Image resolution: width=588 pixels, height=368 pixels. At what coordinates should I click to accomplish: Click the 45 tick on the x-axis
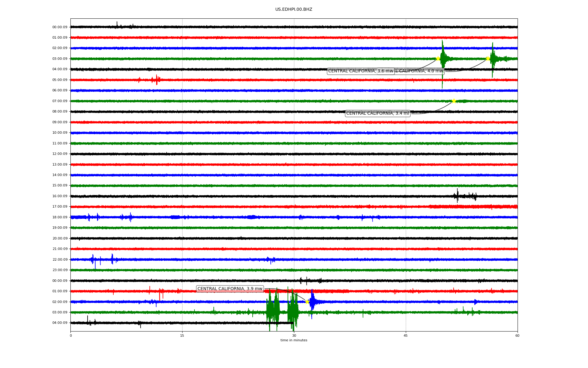pos(406,335)
